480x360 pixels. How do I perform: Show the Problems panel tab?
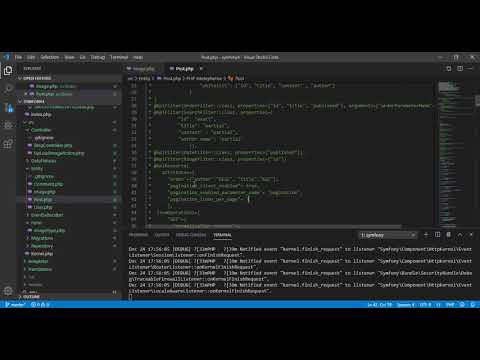coord(138,235)
